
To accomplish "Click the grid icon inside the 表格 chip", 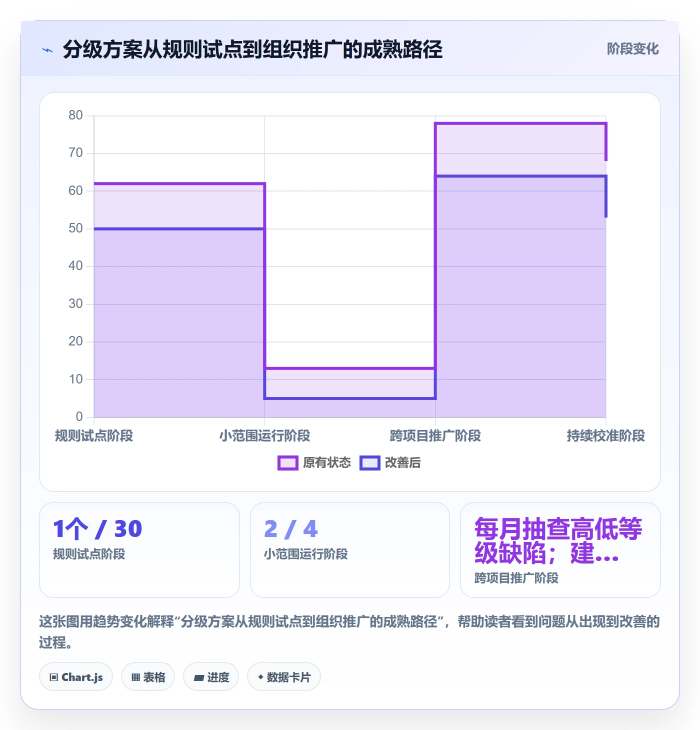I will tap(136, 677).
